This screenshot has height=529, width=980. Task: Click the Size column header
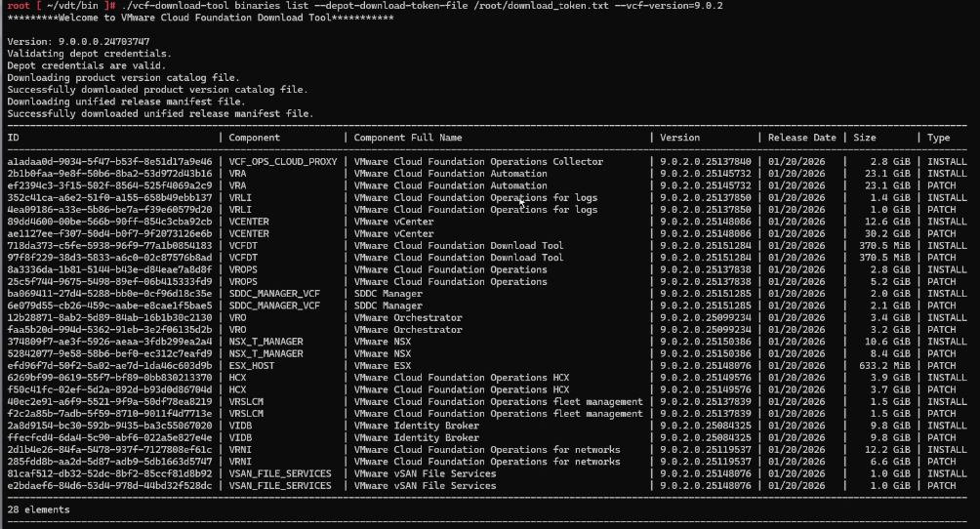point(864,138)
